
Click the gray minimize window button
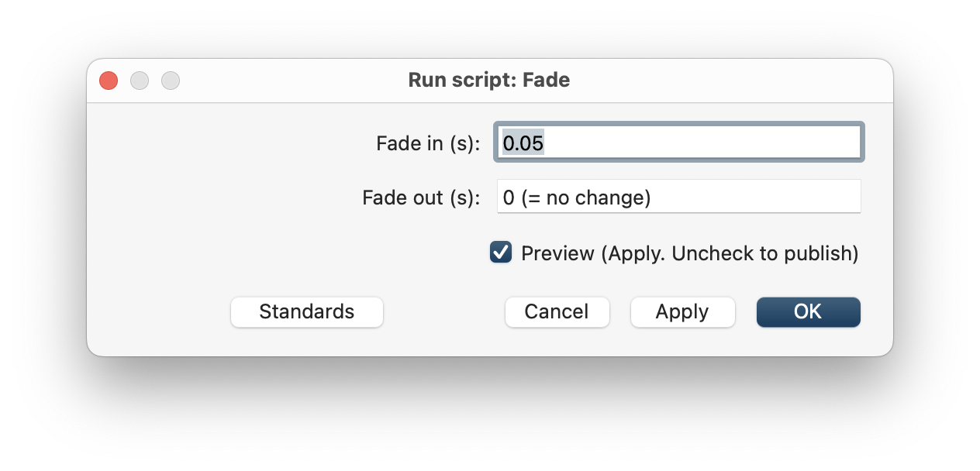[x=140, y=81]
